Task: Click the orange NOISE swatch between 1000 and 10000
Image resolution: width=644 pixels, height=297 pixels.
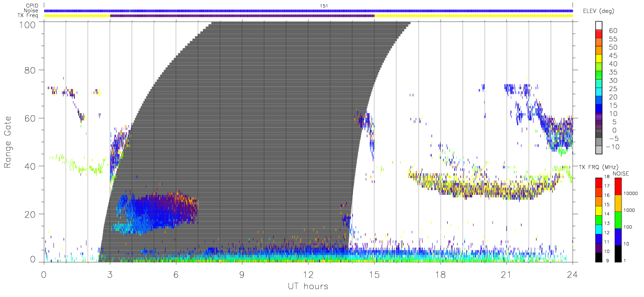Action: click(618, 203)
